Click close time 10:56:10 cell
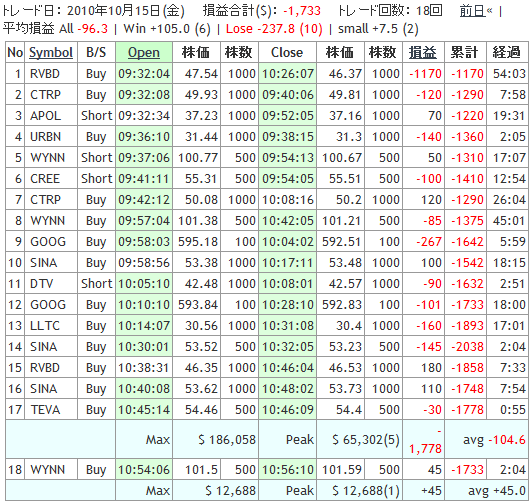Screen dimensions: 531x503 pos(288,470)
